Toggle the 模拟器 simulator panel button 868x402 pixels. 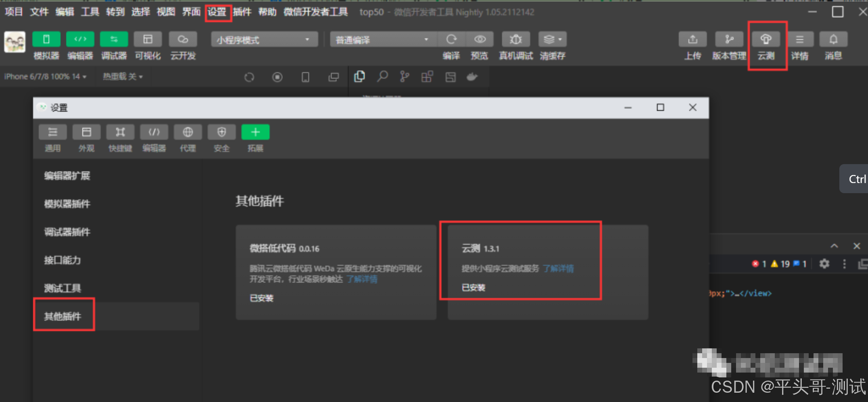click(46, 40)
